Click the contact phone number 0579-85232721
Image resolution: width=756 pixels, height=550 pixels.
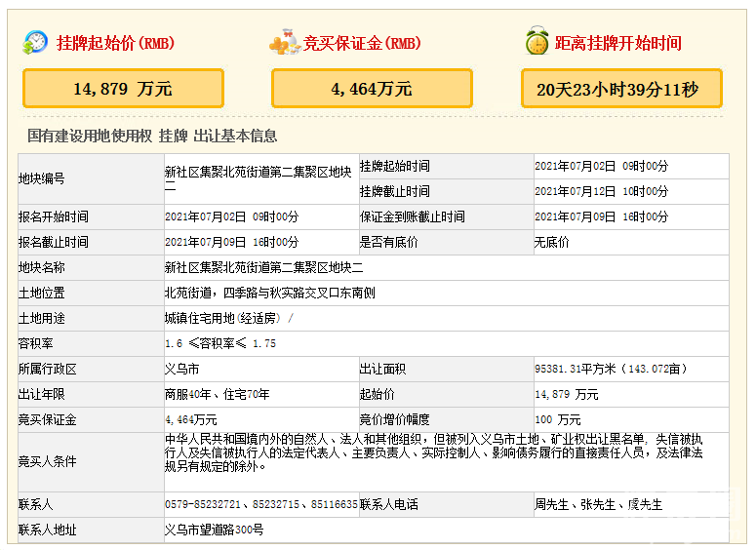200,504
